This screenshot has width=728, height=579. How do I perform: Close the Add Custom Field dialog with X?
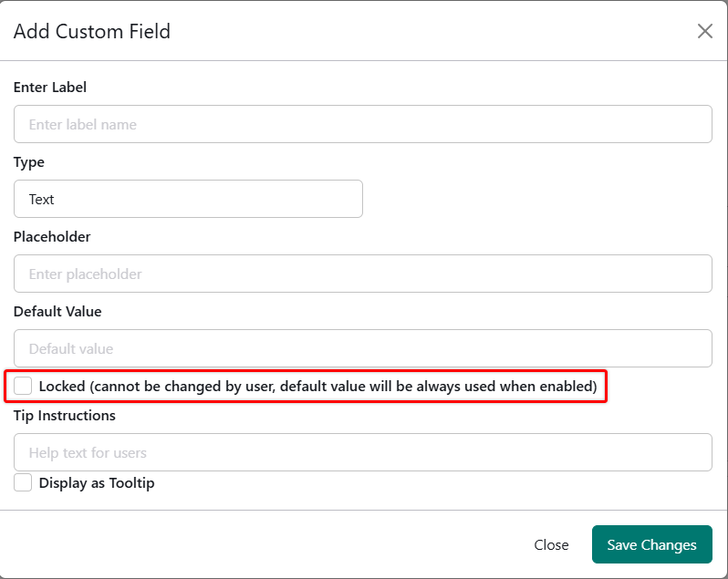(x=704, y=31)
